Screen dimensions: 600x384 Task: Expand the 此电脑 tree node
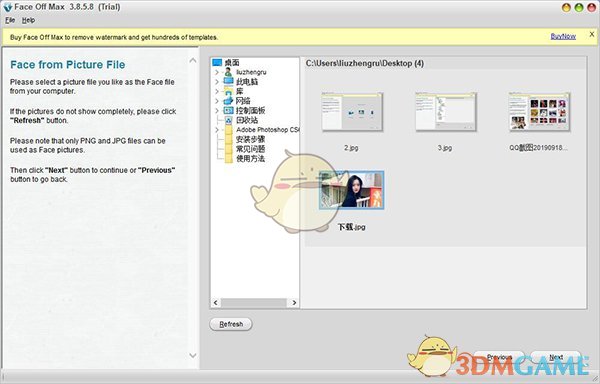[x=217, y=81]
